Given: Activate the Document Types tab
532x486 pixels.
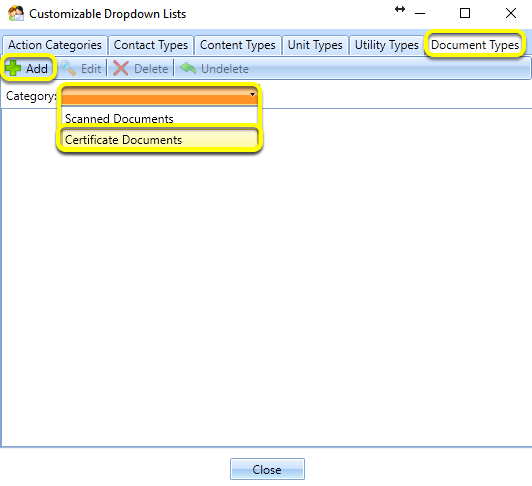Looking at the screenshot, I should 475,45.
